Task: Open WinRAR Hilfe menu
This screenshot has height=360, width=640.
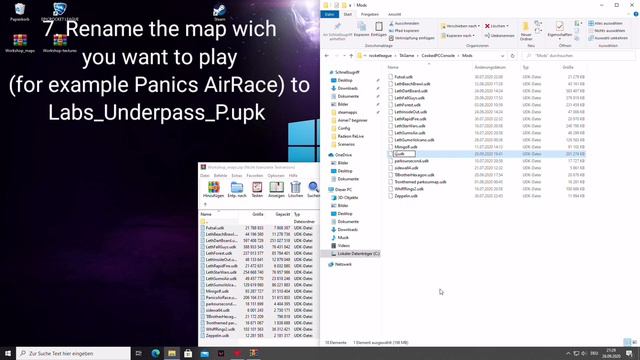Action: coord(293,176)
